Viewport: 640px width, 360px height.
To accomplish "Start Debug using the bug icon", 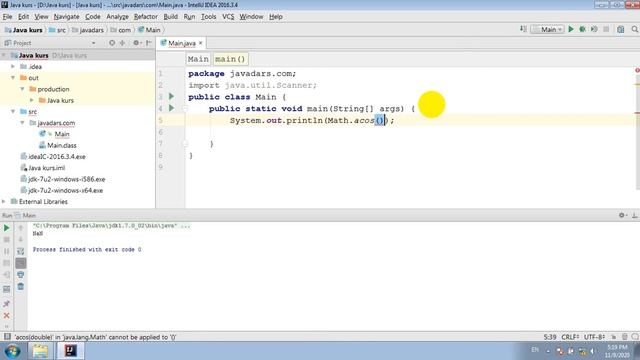I will (x=582, y=29).
